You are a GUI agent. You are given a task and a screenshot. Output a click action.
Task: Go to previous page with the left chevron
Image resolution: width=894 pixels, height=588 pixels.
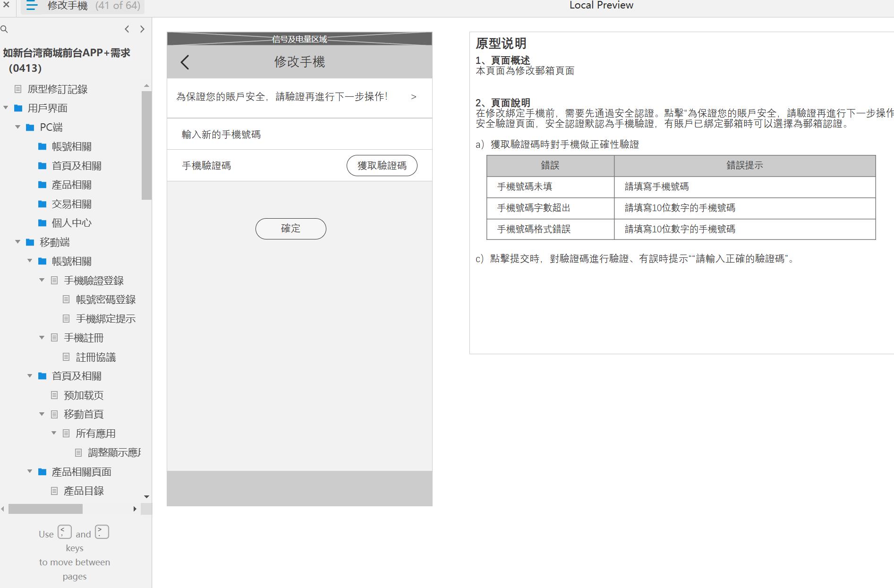[127, 29]
